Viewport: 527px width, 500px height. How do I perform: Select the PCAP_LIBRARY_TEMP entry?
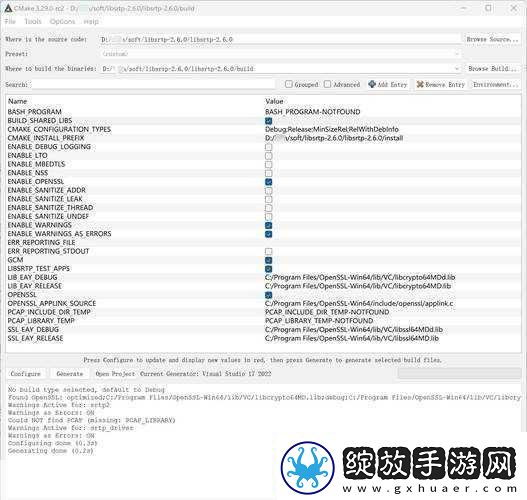coord(41,321)
